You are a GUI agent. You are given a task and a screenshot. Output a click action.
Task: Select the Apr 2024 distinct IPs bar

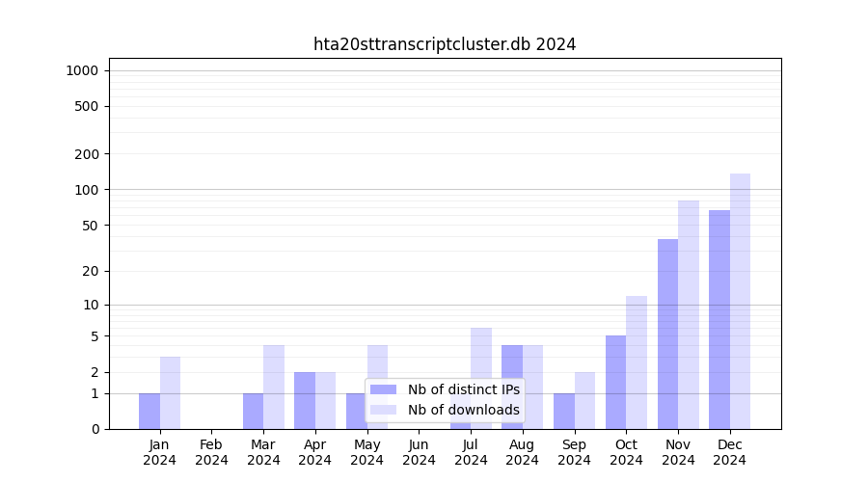pyautogui.click(x=305, y=400)
